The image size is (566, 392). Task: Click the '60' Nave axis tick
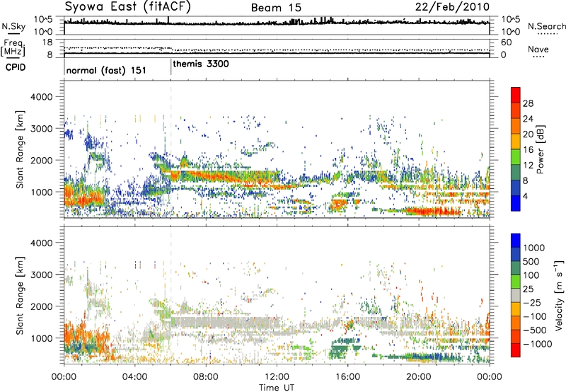pos(507,42)
